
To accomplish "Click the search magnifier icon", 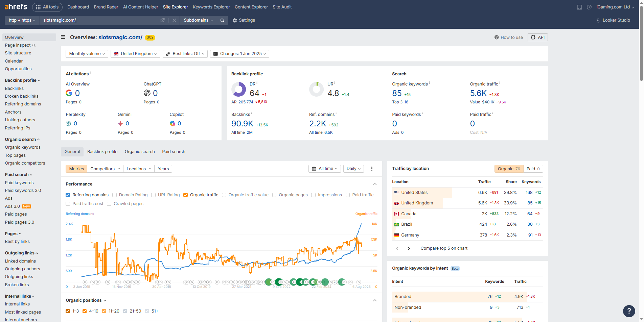I will [222, 20].
